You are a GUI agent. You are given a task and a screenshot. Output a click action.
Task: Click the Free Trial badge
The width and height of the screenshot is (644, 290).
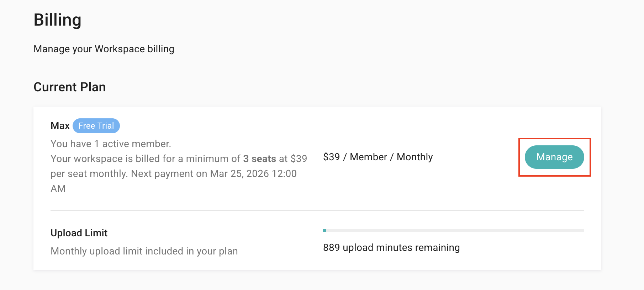pyautogui.click(x=96, y=126)
